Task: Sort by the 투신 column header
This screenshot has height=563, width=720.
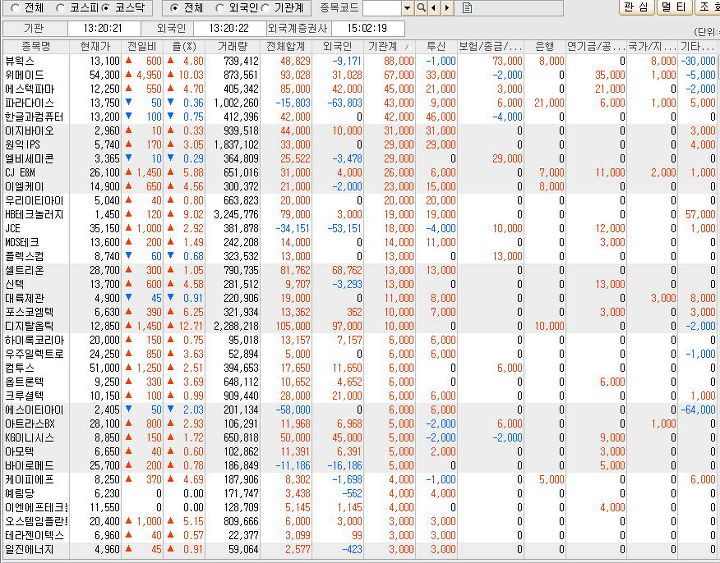Action: click(x=436, y=46)
